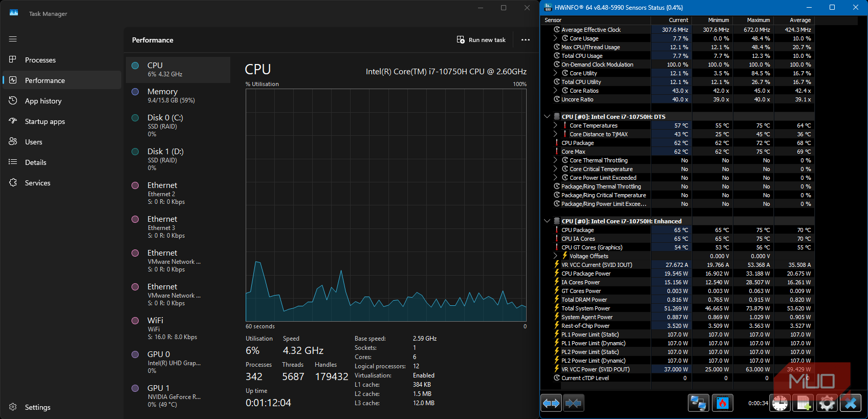This screenshot has width=868, height=419.
Task: Expand Core Power Limit Exceeded row
Action: coord(555,178)
